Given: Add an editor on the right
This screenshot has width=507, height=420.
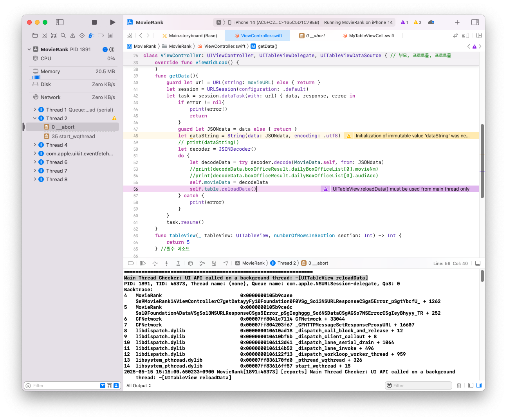Looking at the screenshot, I should (479, 35).
